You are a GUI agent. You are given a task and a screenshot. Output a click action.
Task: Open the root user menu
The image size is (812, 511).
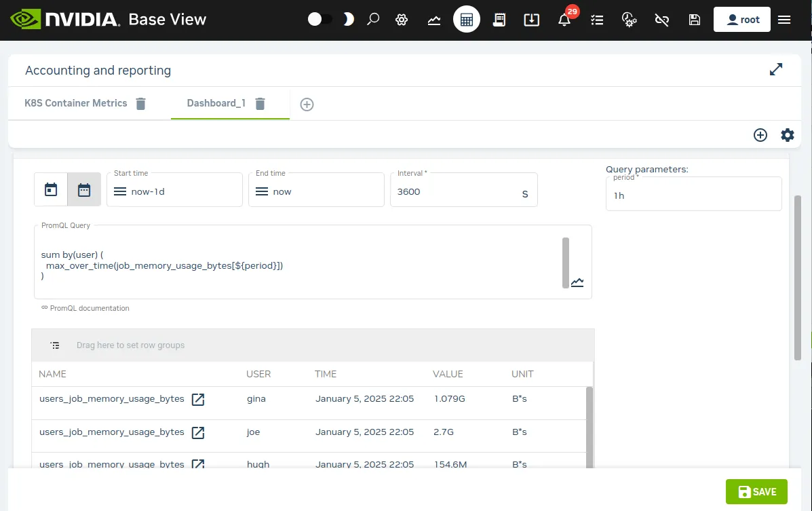tap(741, 20)
